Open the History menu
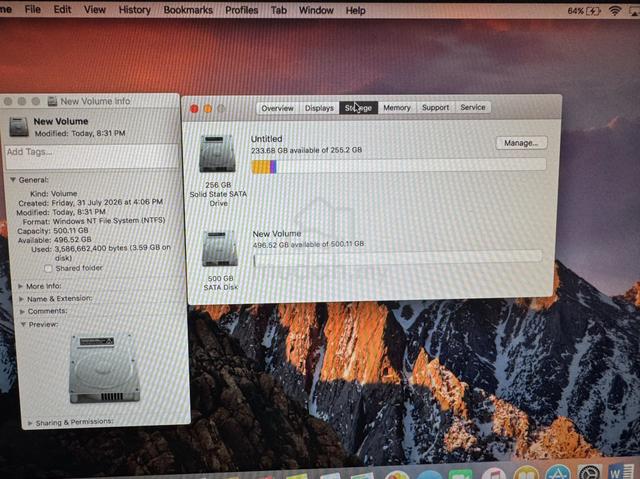 (x=134, y=10)
